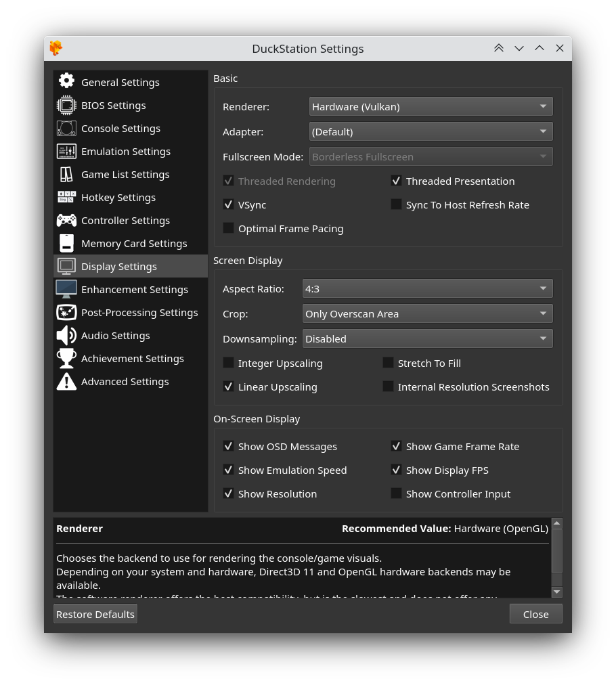Click the BIOS Settings chip icon
This screenshot has width=616, height=685.
(x=66, y=105)
